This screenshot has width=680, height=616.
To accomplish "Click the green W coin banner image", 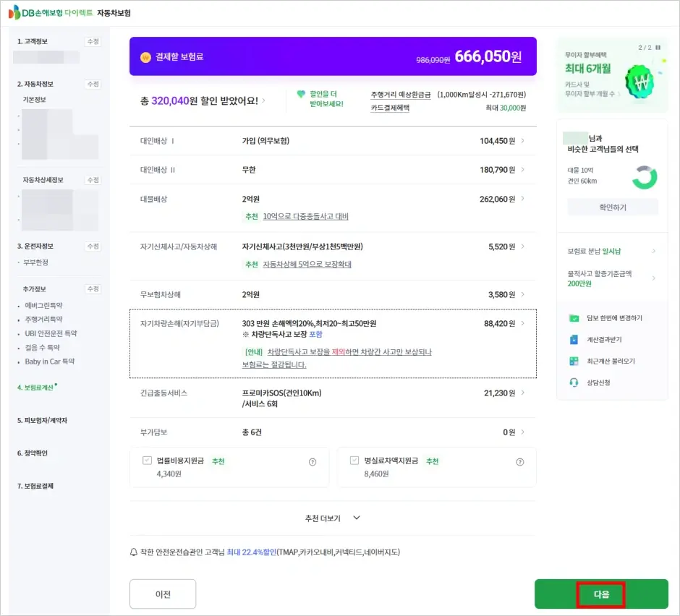I will click(x=640, y=82).
